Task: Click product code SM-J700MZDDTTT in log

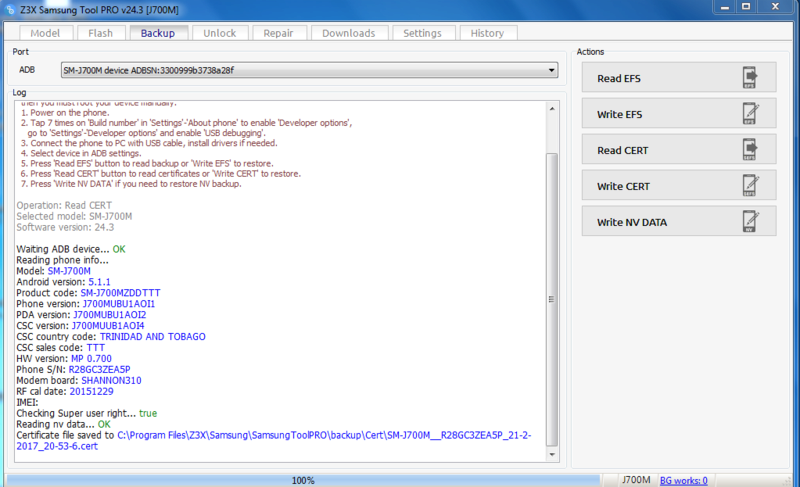Action: [x=120, y=293]
